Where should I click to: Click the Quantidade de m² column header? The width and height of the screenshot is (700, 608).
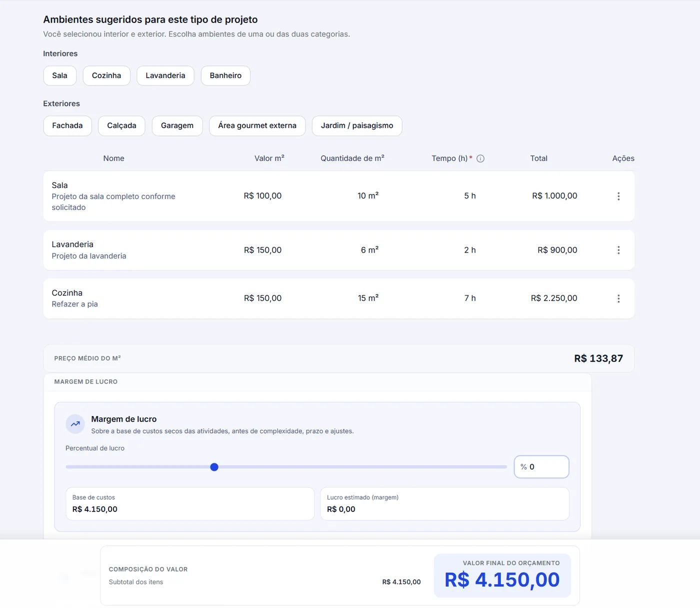point(352,158)
